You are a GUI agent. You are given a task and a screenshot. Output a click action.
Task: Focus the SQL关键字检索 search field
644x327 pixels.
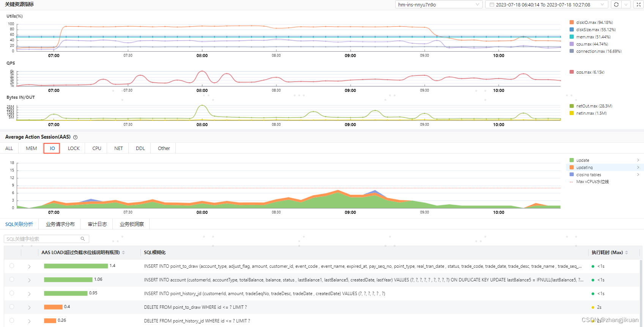(x=46, y=239)
